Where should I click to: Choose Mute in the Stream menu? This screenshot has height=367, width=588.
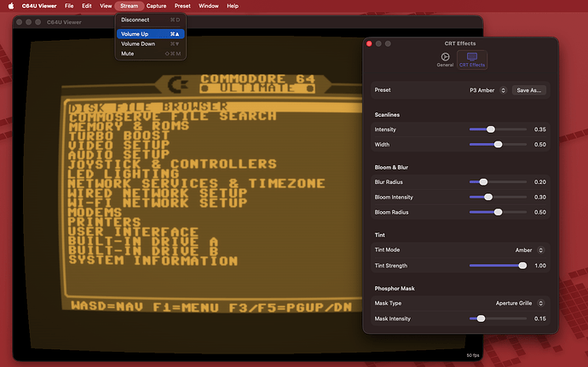coord(150,54)
